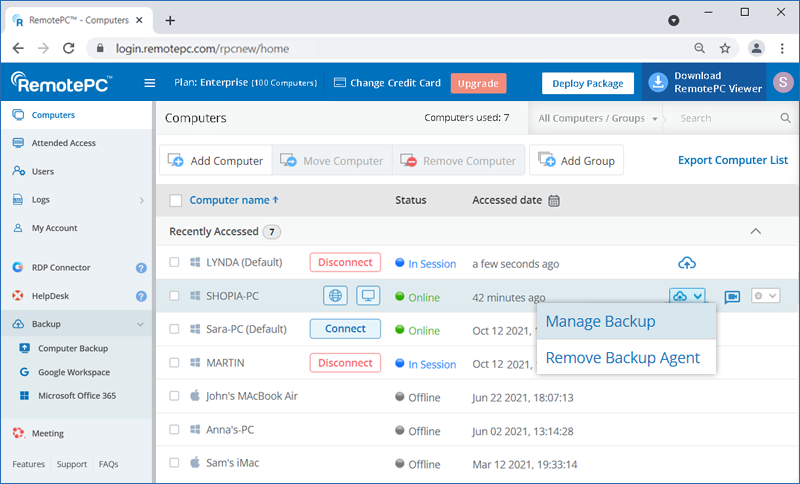Click the RDP Connector help icon
The height and width of the screenshot is (484, 800).
pos(141,268)
